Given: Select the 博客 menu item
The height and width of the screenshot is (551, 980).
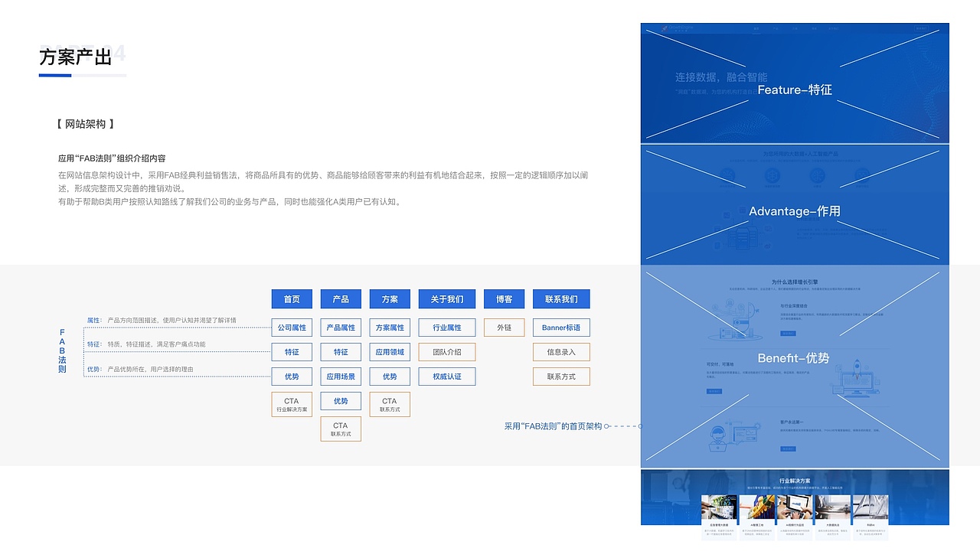Looking at the screenshot, I should [504, 299].
